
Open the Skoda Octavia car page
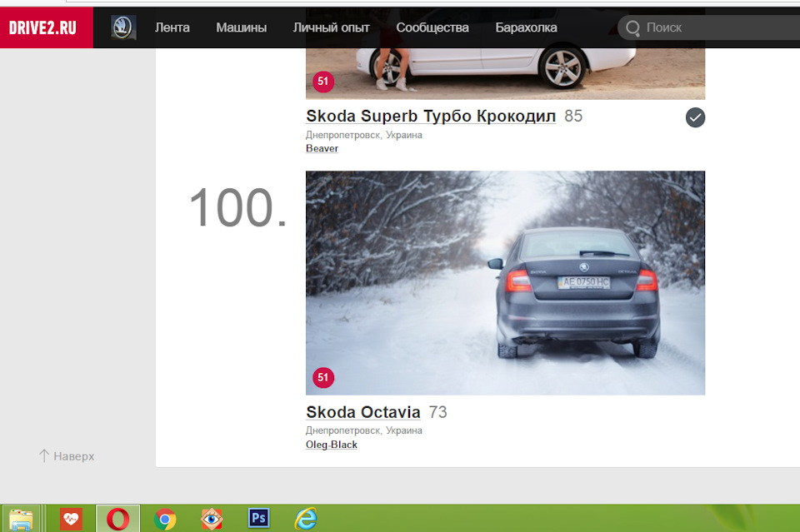pyautogui.click(x=363, y=412)
